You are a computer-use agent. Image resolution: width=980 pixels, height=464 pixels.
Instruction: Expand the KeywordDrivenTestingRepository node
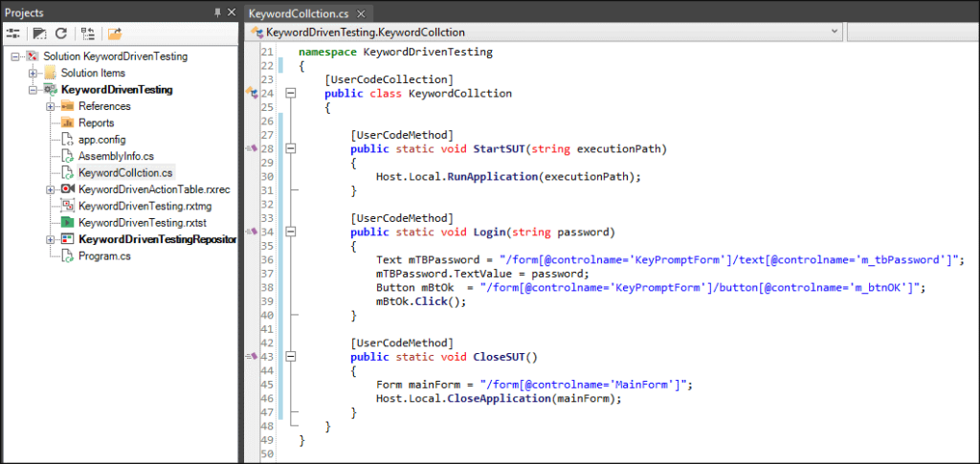click(x=50, y=239)
